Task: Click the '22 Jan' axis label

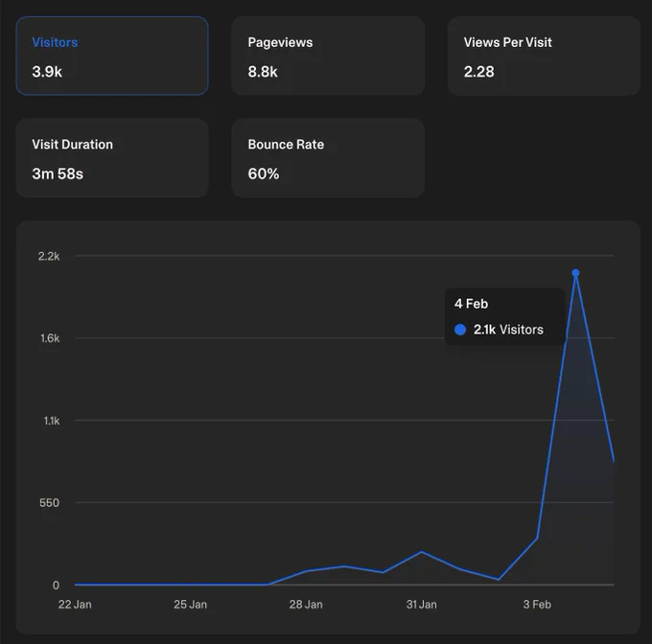Action: pos(75,605)
